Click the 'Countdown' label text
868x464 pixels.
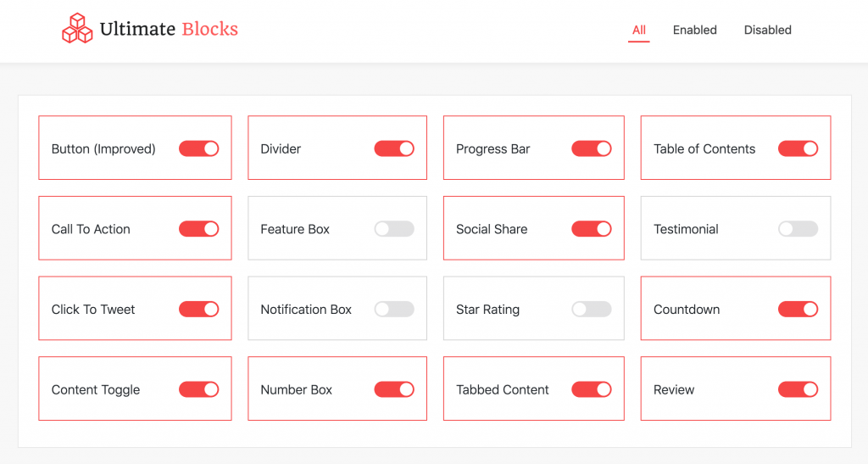[687, 310]
